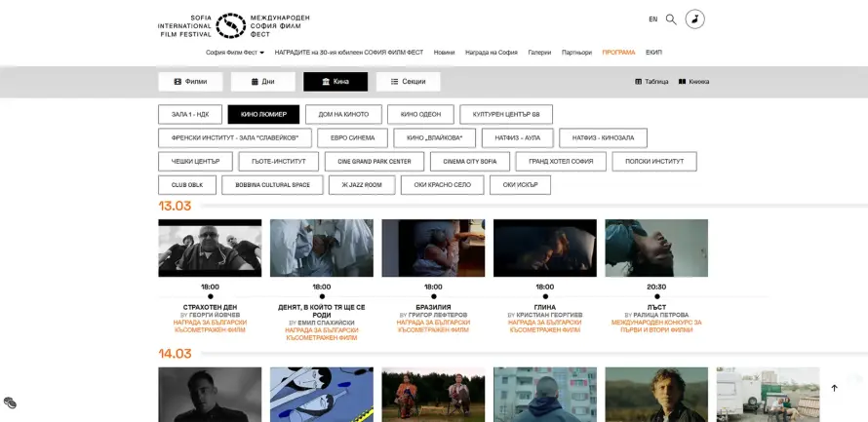
Task: Select the КИНО „ВЛАЙКОВА“ venue
Action: [x=435, y=138]
